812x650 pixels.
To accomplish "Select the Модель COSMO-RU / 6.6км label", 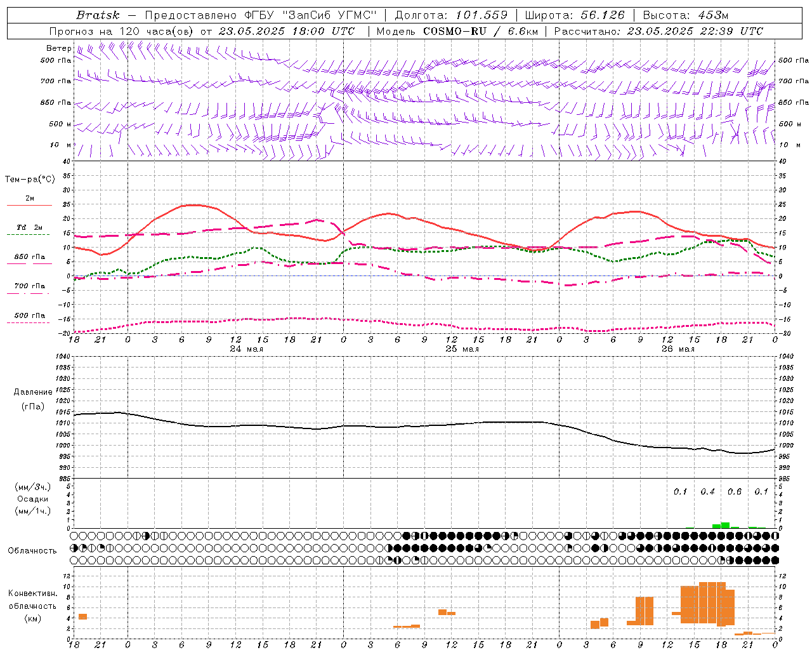I will (457, 31).
